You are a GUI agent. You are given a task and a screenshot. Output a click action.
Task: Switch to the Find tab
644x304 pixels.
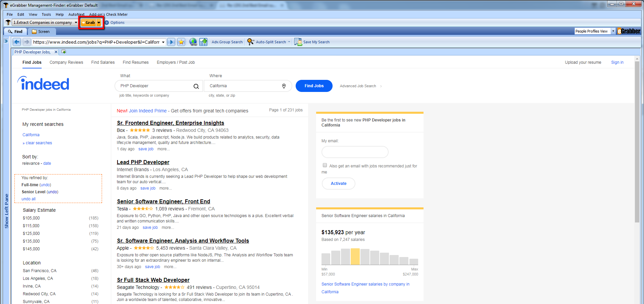point(15,32)
